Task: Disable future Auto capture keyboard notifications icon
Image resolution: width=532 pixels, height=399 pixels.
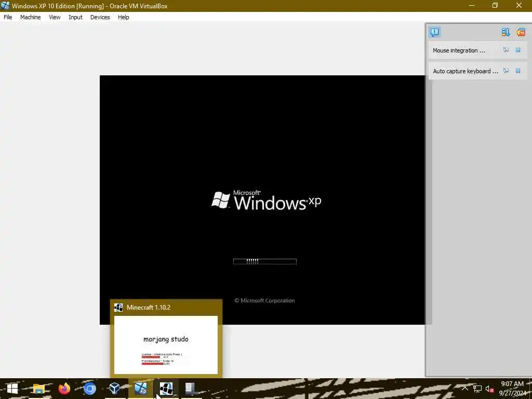Action: (506, 71)
